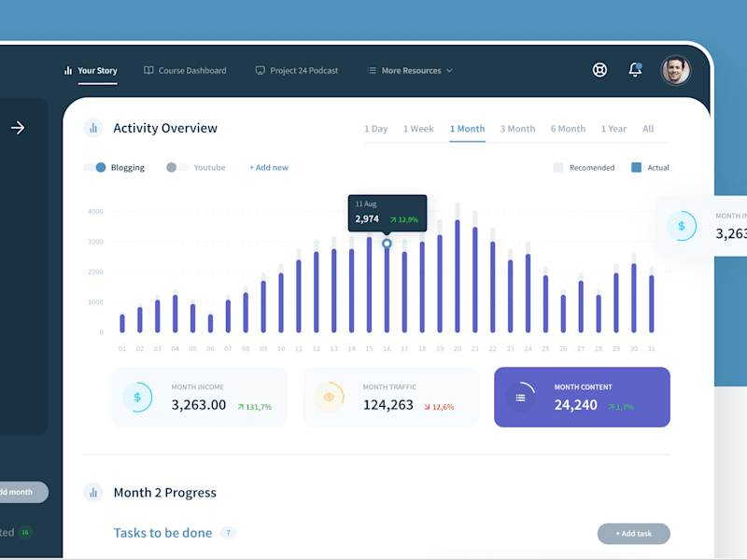Click the Month Income card
Viewport: 747px width, 560px height.
pos(199,398)
